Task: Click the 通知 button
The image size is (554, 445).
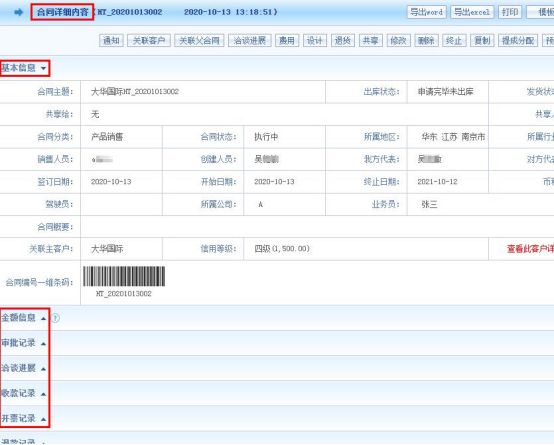Action: coord(111,40)
